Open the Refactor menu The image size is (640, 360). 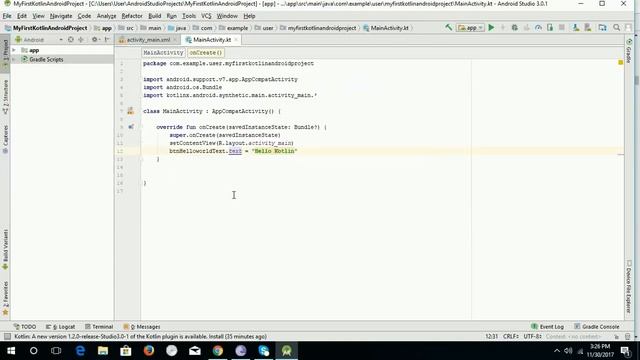(x=132, y=16)
